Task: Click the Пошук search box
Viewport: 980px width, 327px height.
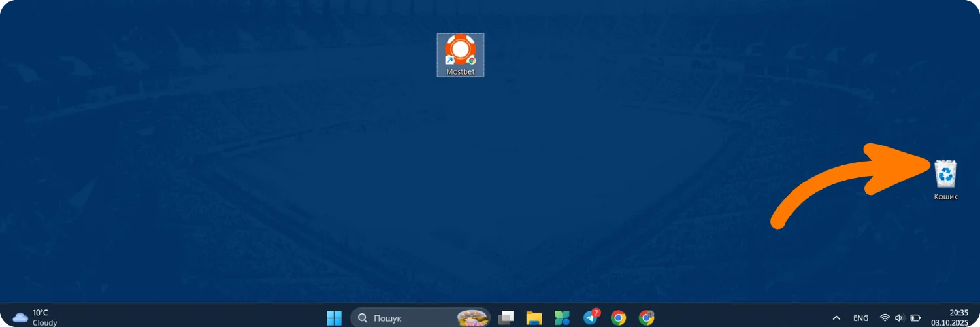Action: click(421, 318)
